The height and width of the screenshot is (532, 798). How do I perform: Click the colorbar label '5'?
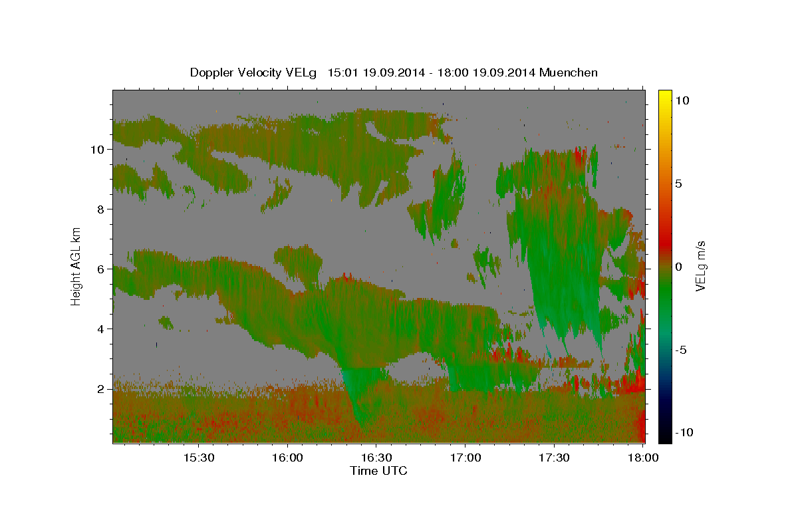pos(679,184)
